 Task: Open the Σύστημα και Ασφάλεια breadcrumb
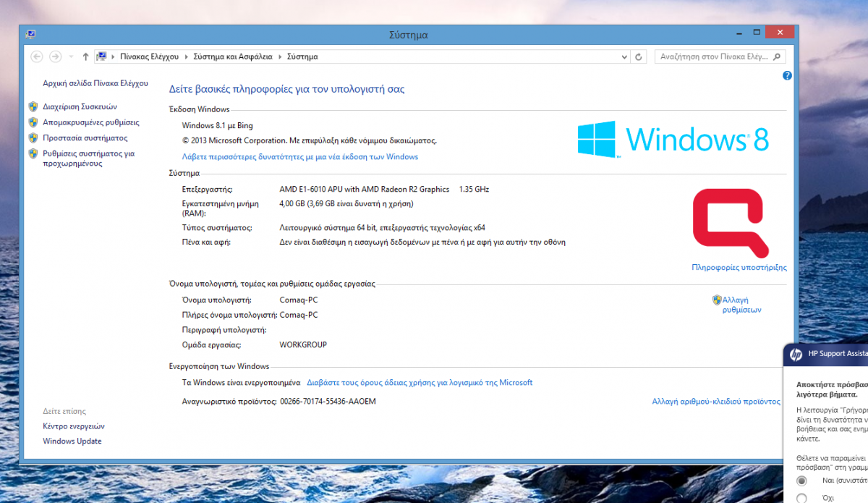point(233,56)
